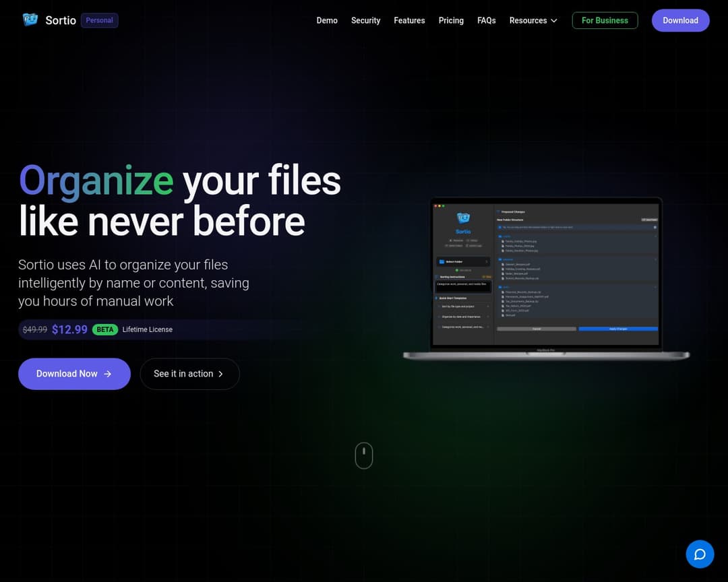
Task: Click the Sortio folder logo icon
Action: coord(30,20)
